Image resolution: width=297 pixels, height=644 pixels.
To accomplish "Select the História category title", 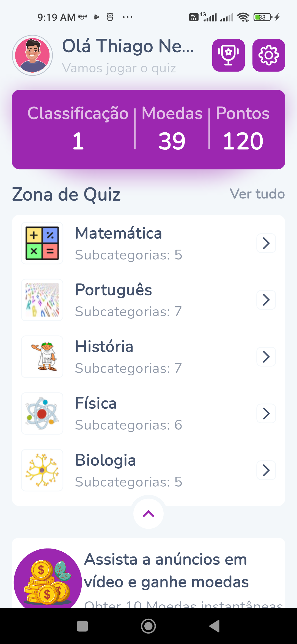I will point(104,346).
